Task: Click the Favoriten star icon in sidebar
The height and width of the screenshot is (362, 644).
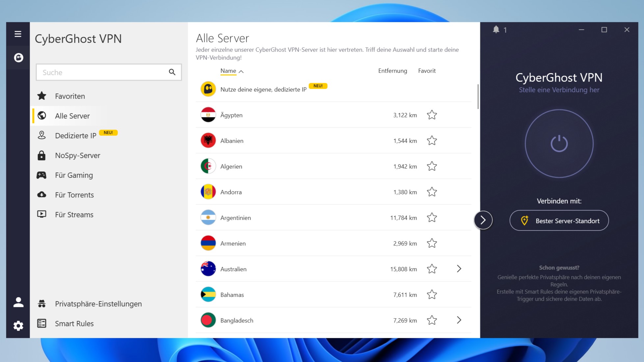Action: tap(42, 96)
